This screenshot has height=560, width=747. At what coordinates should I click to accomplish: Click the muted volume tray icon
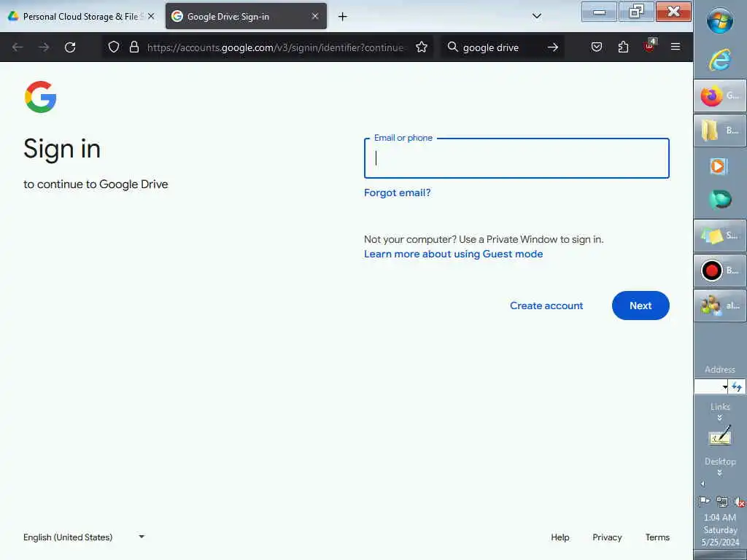[739, 502]
